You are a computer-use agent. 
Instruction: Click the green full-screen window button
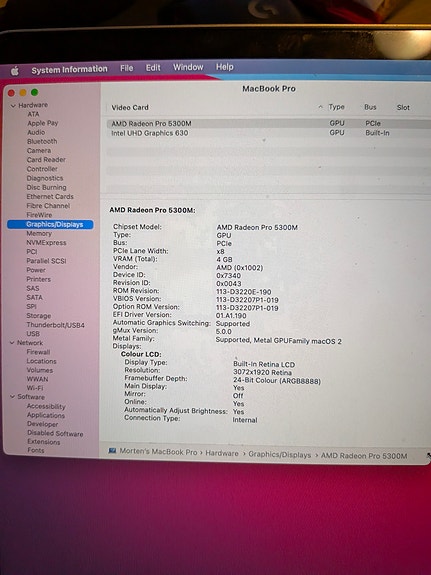tap(34, 92)
